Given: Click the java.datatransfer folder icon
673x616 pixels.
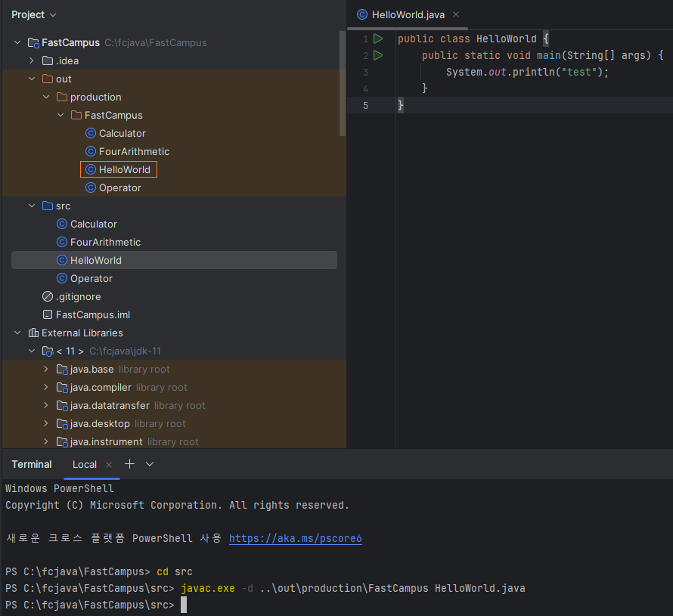Looking at the screenshot, I should (62, 405).
